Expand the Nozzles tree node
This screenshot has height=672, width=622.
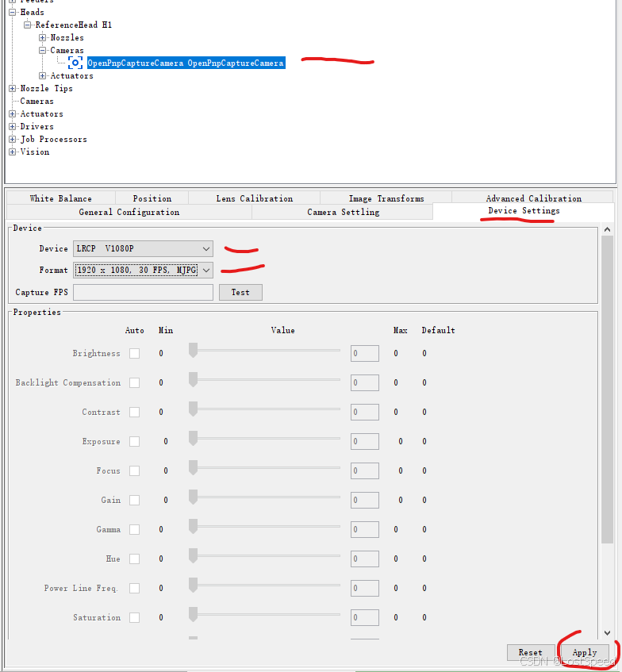(x=42, y=38)
